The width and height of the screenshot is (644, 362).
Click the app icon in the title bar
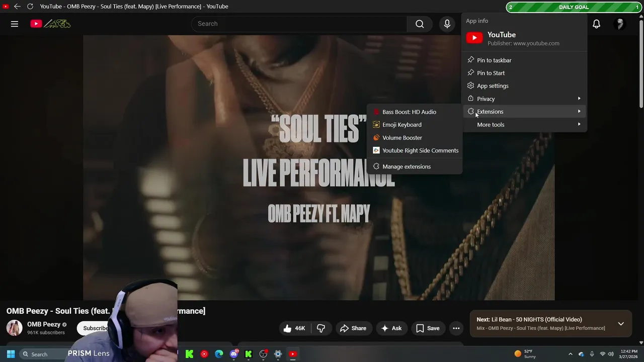click(6, 7)
